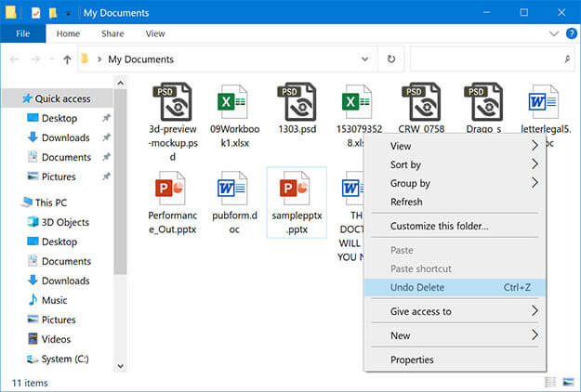Viewport: 581px width, 392px height.
Task: Open the File ribbon tab
Action: pos(23,33)
